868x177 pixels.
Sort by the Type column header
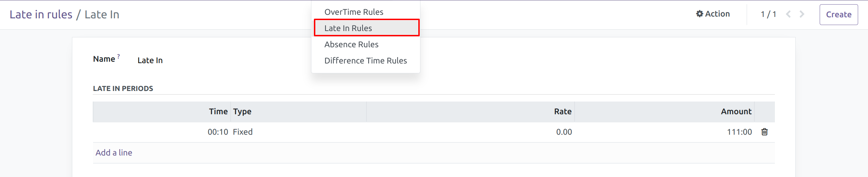point(242,111)
